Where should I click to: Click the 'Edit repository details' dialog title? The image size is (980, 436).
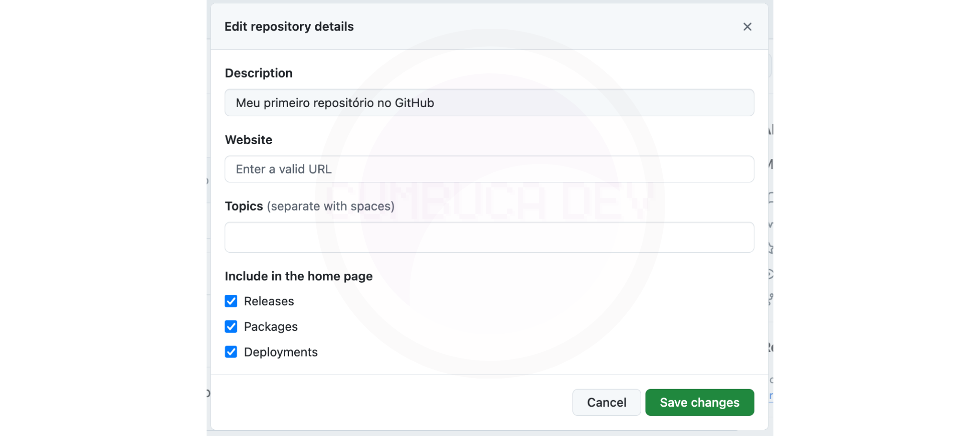[289, 27]
